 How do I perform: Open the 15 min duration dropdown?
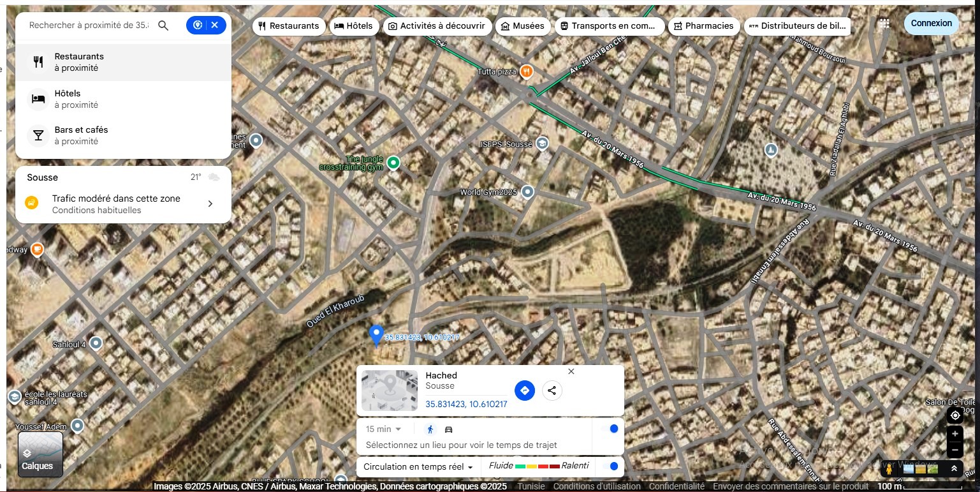click(384, 429)
